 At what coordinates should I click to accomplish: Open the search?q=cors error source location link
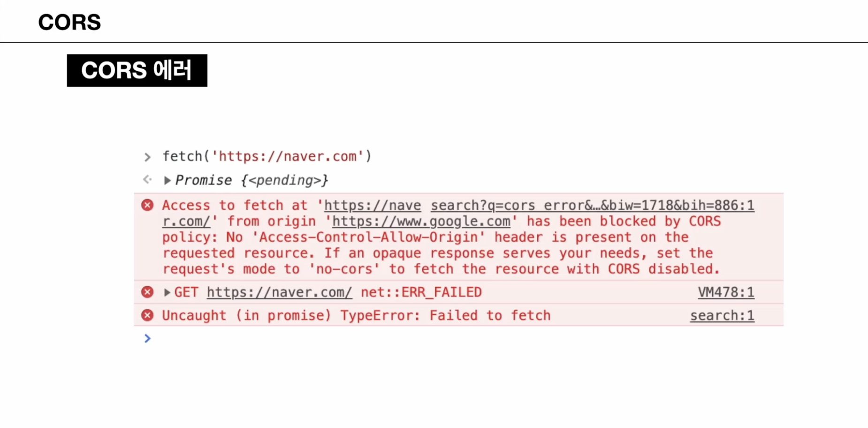[592, 205]
